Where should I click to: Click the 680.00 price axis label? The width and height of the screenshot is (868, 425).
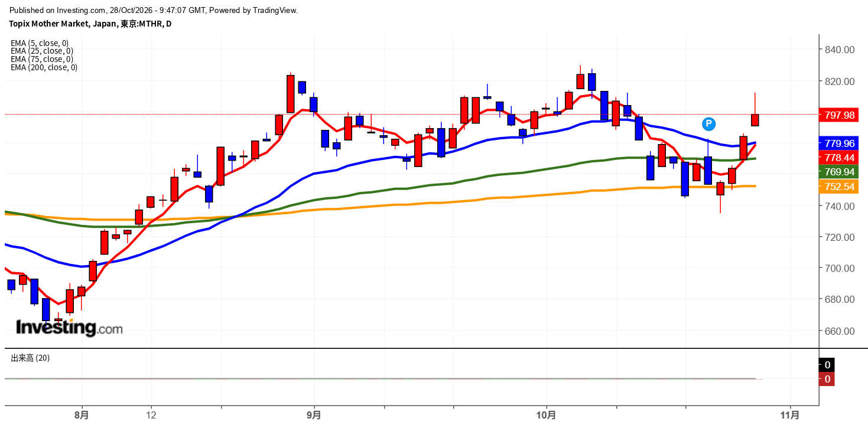839,299
